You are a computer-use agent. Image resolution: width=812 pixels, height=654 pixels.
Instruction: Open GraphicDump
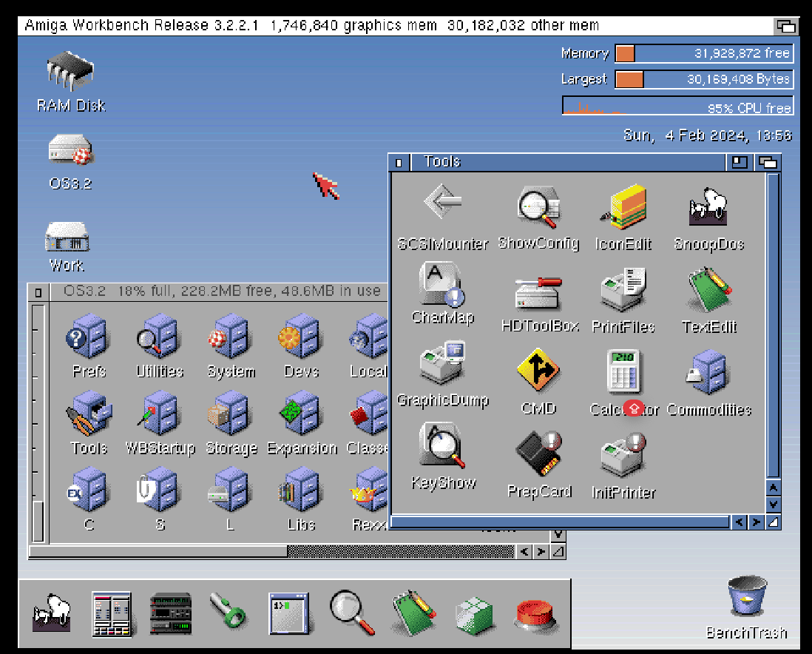pos(441,362)
